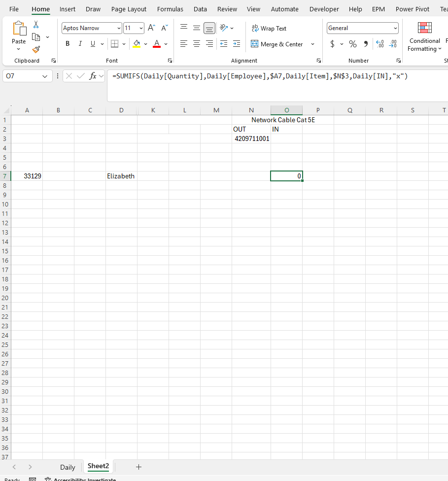Apply Comma Style format

(366, 44)
